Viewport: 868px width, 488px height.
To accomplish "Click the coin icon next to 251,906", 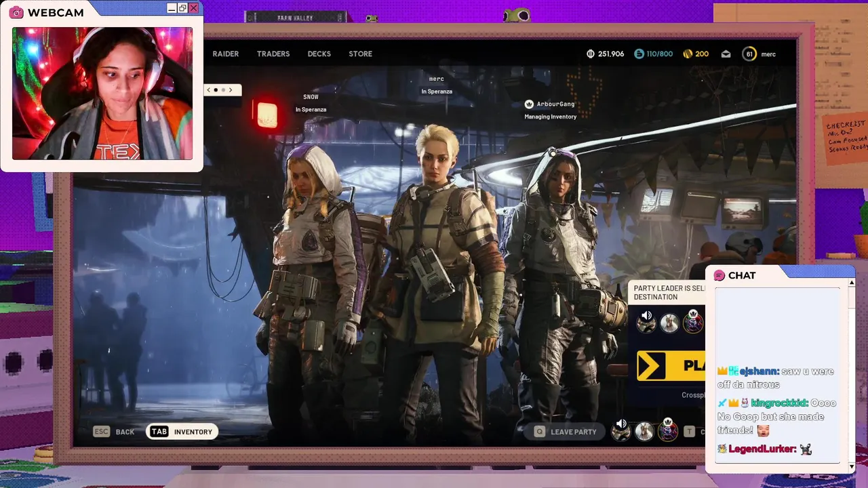I will pos(591,54).
